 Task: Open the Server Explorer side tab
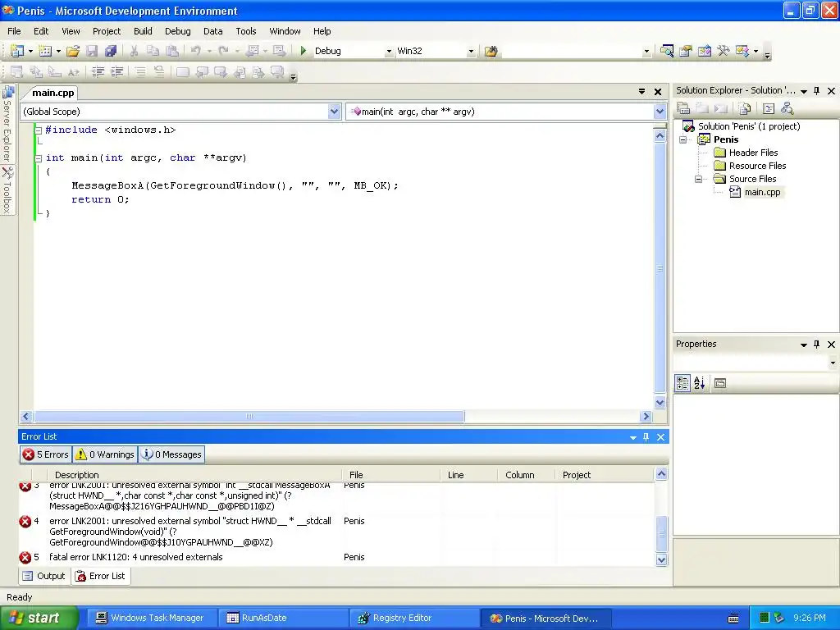[7, 125]
